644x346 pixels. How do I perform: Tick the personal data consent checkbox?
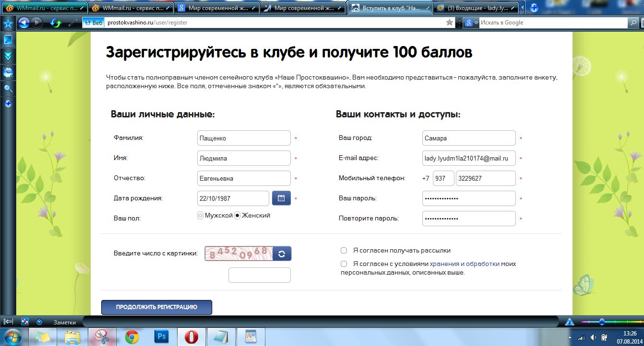point(344,264)
